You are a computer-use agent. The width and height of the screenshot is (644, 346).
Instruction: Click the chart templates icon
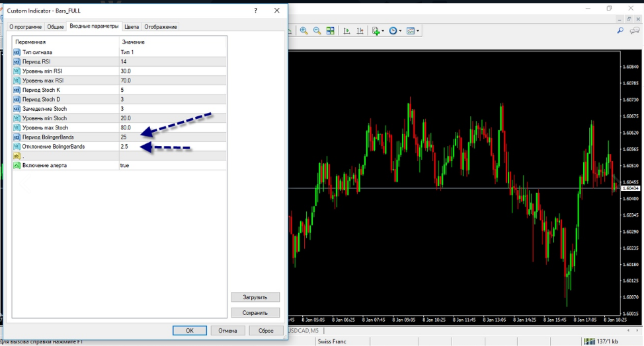click(411, 31)
